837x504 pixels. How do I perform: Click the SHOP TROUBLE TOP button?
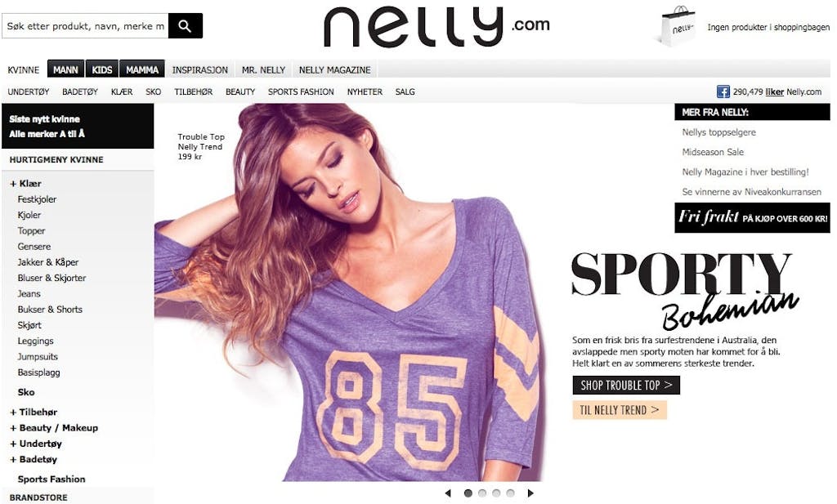click(x=626, y=385)
